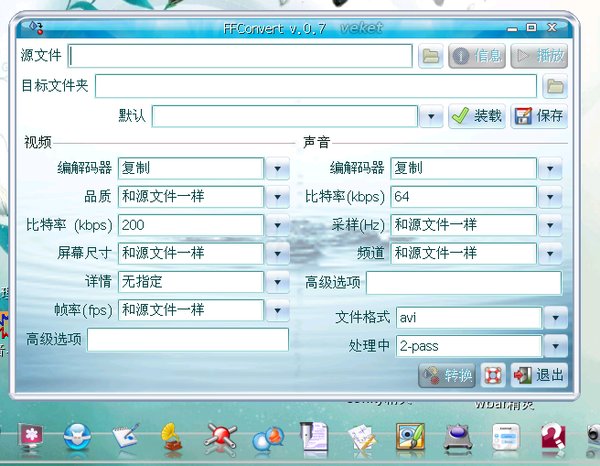Click the audio 高级选项 input field
This screenshot has width=600, height=466.
coord(464,283)
